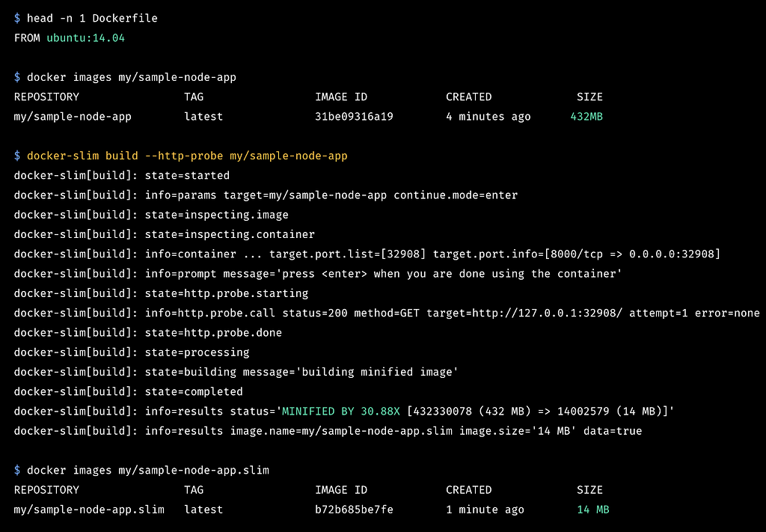Click image ID 'b72b685be7fe'
Screen dimensions: 766x532
[354, 510]
